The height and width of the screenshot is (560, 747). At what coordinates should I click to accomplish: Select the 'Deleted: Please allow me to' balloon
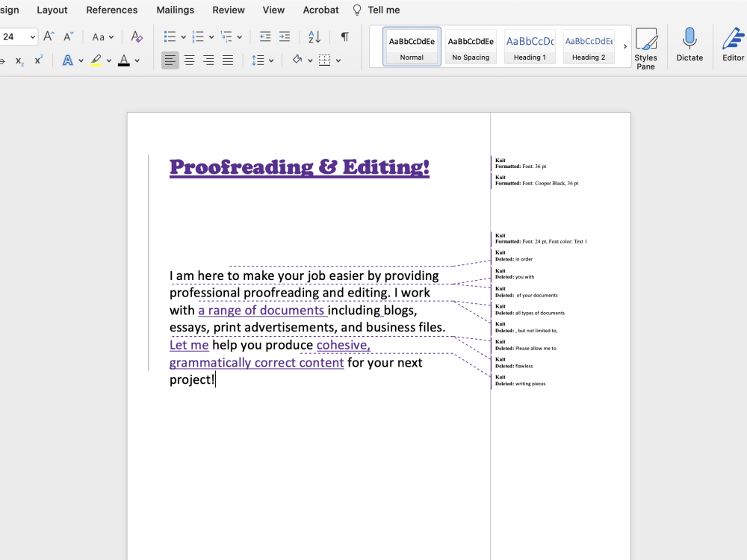525,345
